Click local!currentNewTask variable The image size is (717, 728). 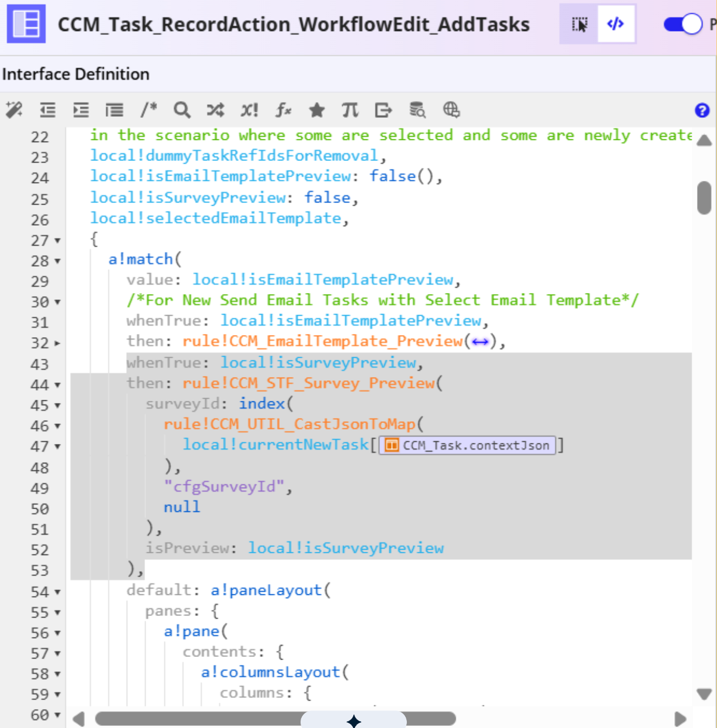click(x=275, y=444)
